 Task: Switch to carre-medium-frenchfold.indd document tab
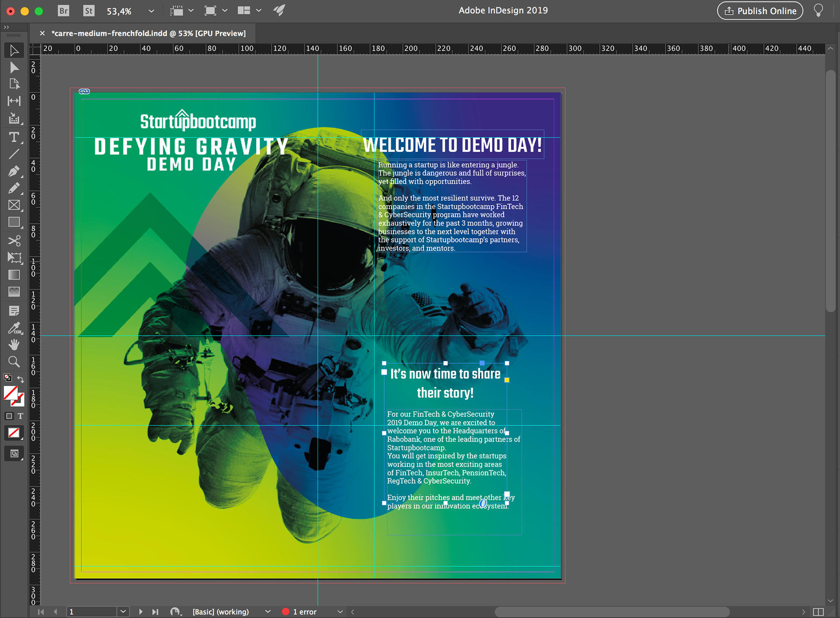point(148,33)
